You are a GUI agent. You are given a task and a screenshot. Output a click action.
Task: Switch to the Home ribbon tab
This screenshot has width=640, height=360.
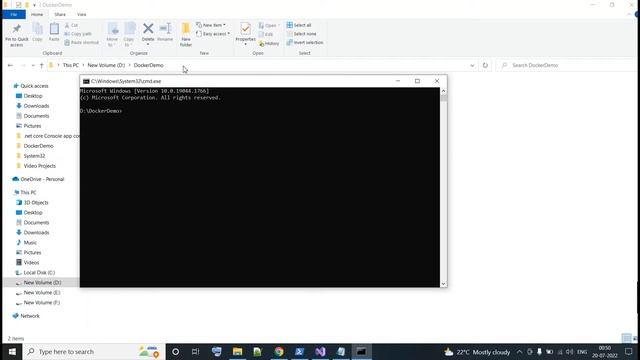point(37,14)
